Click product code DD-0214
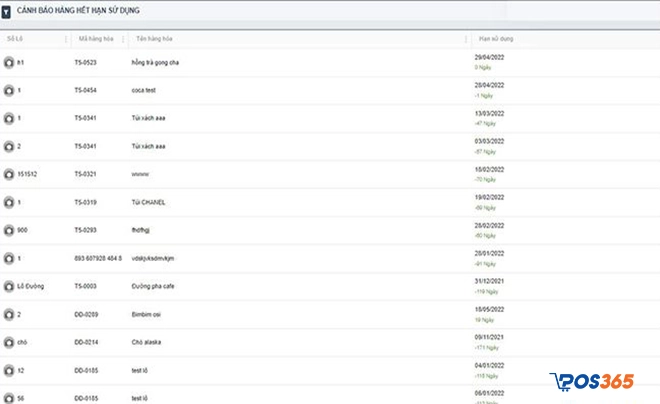Screen dimensions: 660x404 87,342
